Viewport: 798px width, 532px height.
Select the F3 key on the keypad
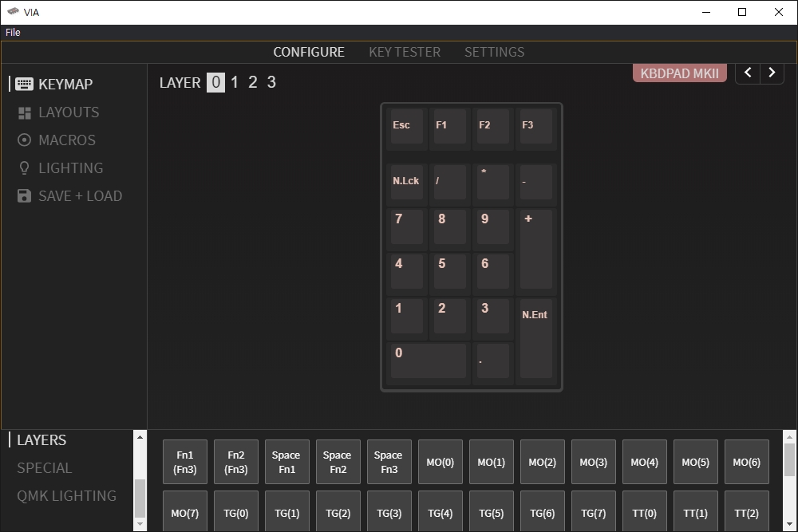pos(536,128)
